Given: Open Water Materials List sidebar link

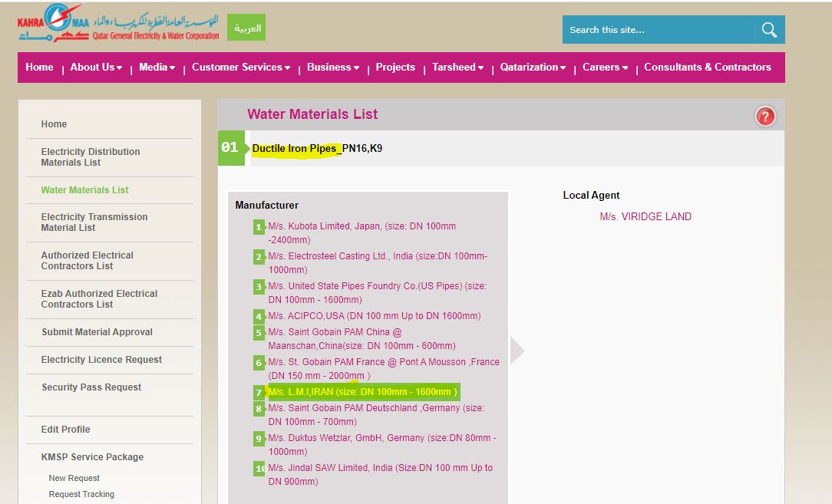Looking at the screenshot, I should [85, 190].
